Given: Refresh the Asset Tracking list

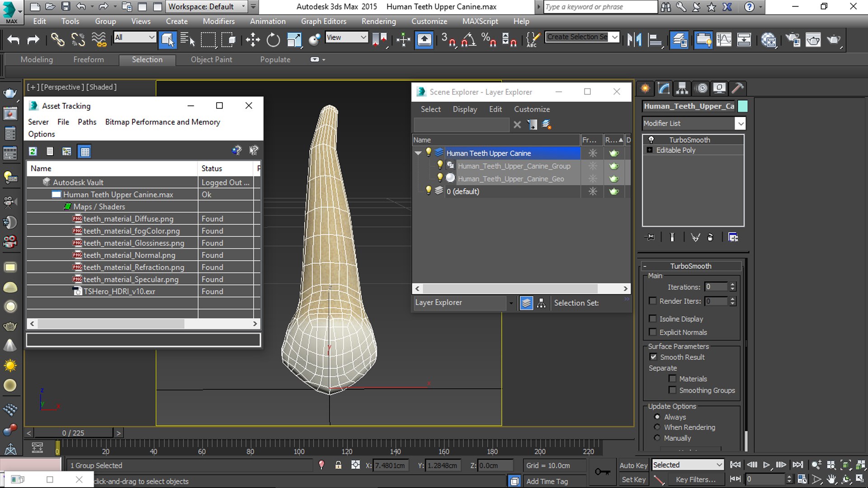Looking at the screenshot, I should pos(33,151).
